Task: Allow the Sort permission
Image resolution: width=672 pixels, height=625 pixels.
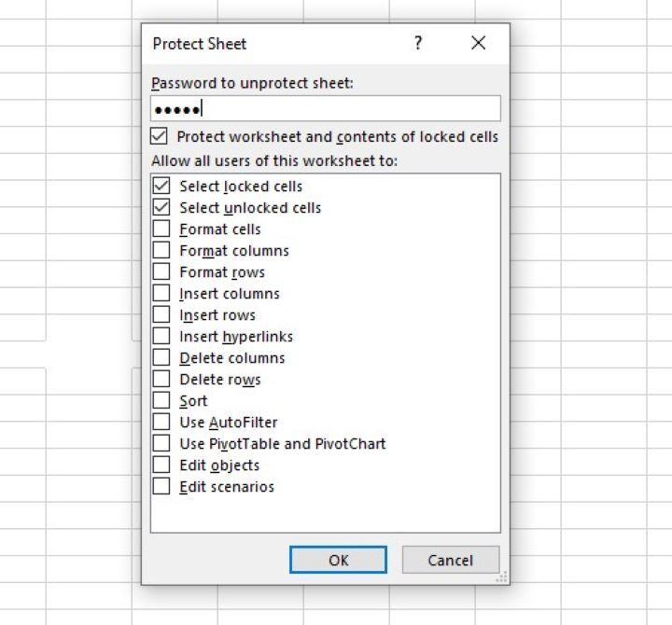Action: click(161, 401)
